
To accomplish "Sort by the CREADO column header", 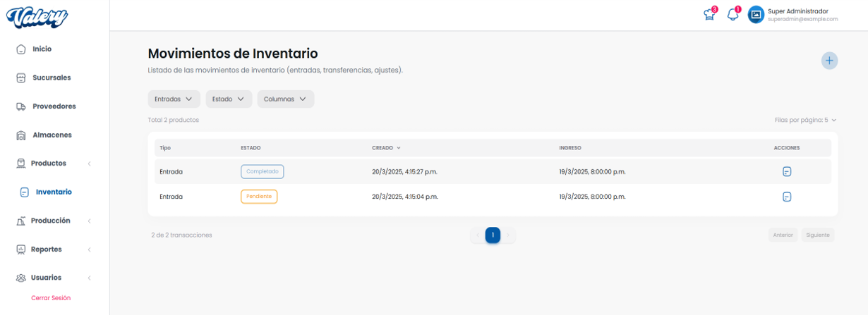I will 386,148.
